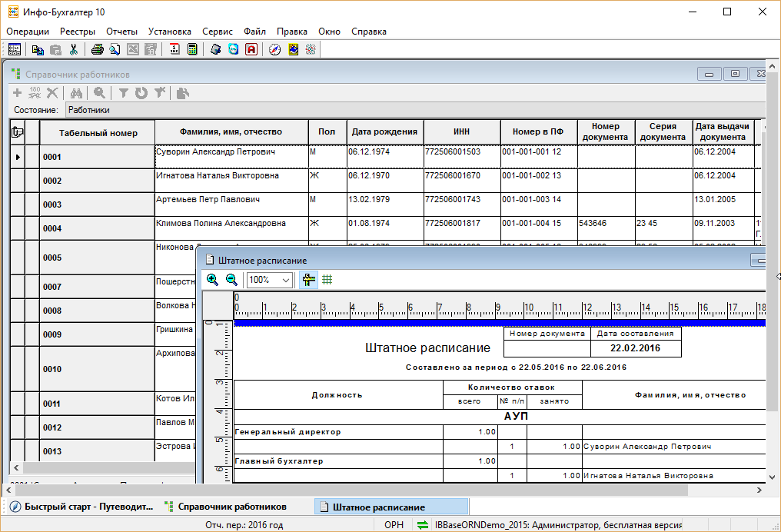Image resolution: width=781 pixels, height=532 pixels.
Task: Click the Print printer icon
Action: [97, 49]
